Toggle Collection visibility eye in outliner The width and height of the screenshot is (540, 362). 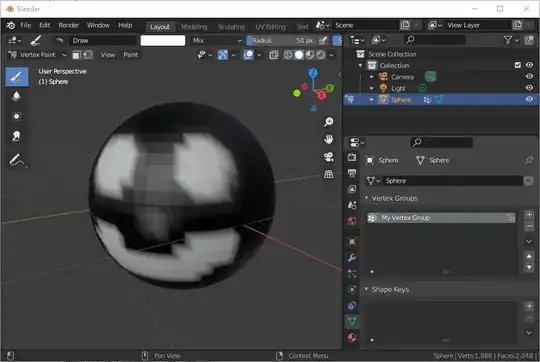[529, 65]
